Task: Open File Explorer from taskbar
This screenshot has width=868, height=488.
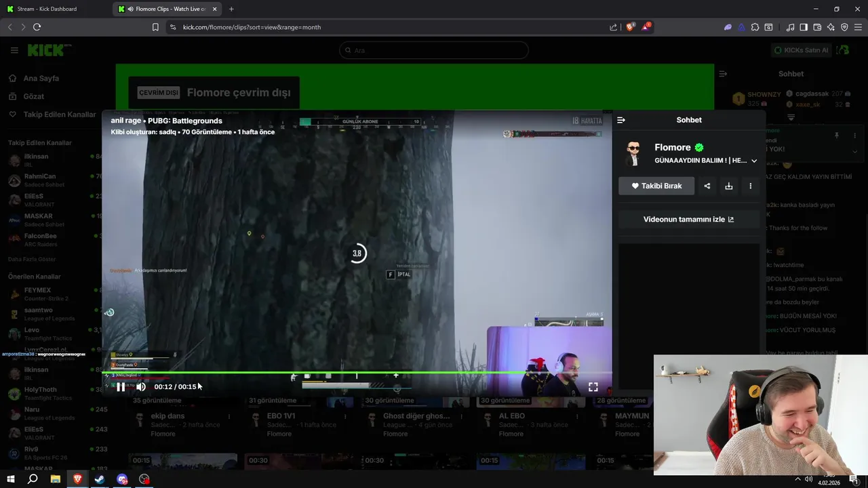Action: coord(56,479)
